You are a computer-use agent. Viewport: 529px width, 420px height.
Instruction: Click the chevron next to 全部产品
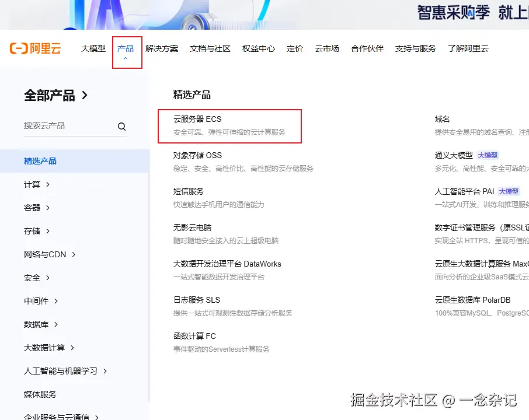85,96
